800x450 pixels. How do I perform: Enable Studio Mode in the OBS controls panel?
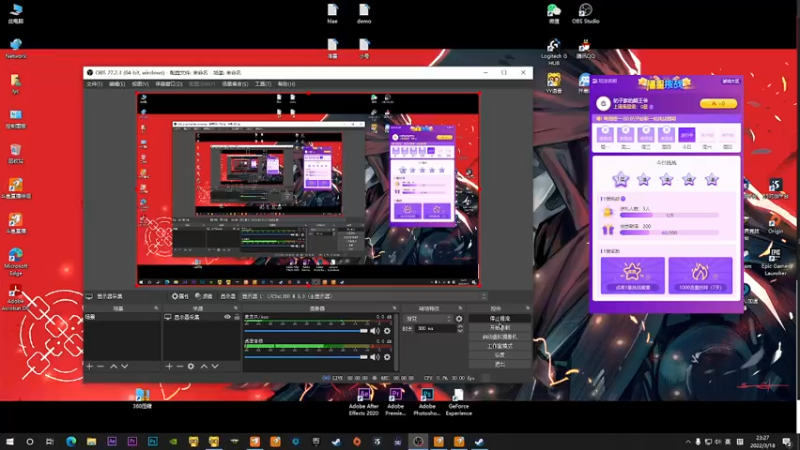(x=499, y=346)
